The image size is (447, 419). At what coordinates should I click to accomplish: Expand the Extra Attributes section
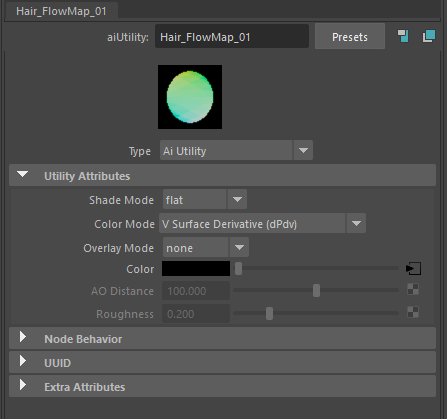pyautogui.click(x=222, y=386)
